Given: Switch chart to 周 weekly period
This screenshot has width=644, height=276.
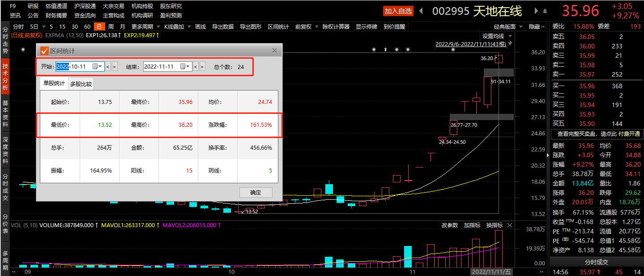Looking at the screenshot, I should click(111, 27).
